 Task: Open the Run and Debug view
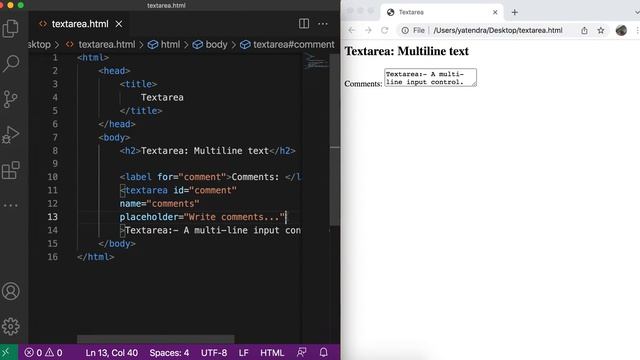click(11, 135)
